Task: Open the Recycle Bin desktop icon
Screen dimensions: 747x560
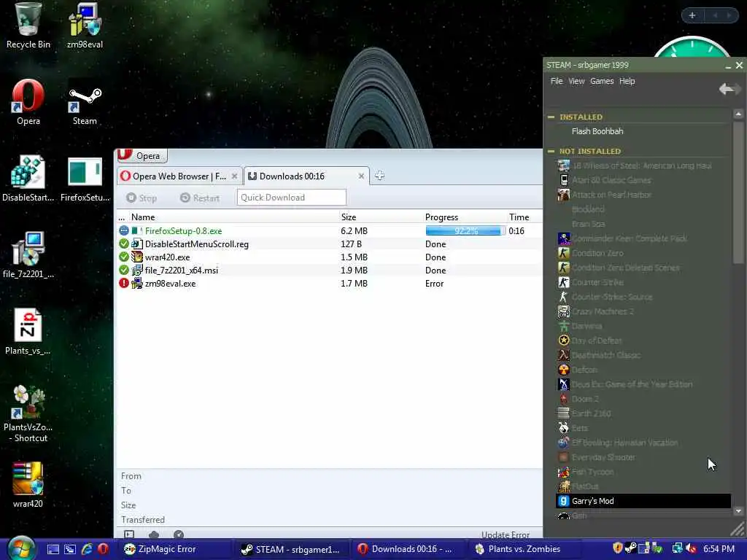Action: 28,26
